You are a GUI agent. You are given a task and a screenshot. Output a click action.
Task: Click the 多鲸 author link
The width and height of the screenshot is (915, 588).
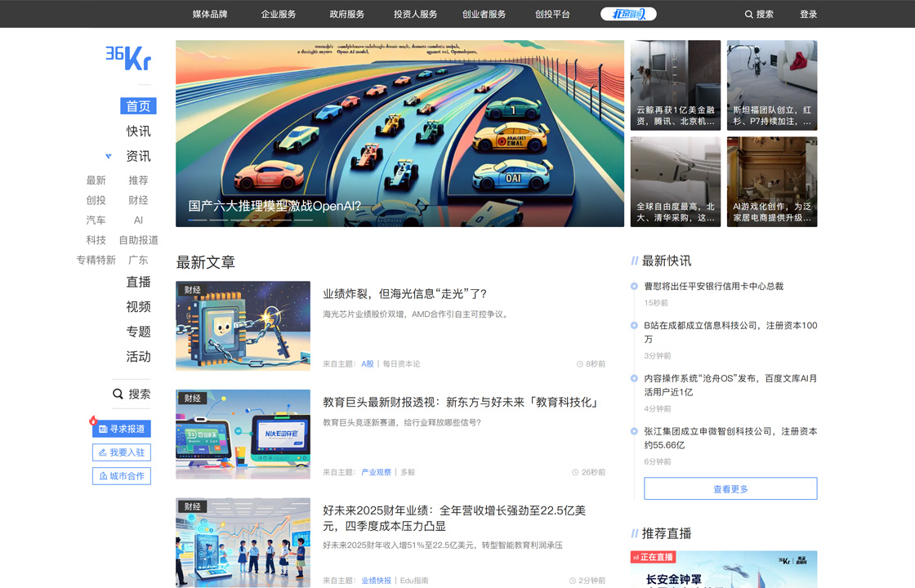pyautogui.click(x=408, y=473)
